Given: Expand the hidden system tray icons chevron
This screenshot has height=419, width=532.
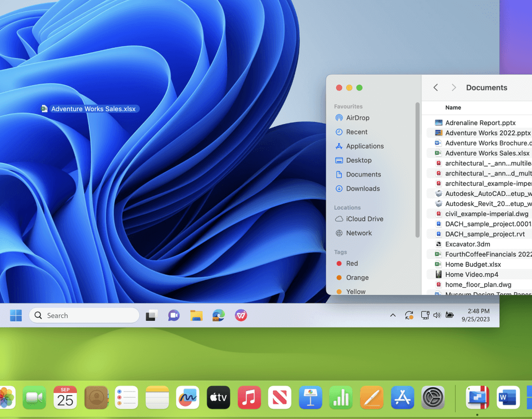Looking at the screenshot, I should [393, 315].
